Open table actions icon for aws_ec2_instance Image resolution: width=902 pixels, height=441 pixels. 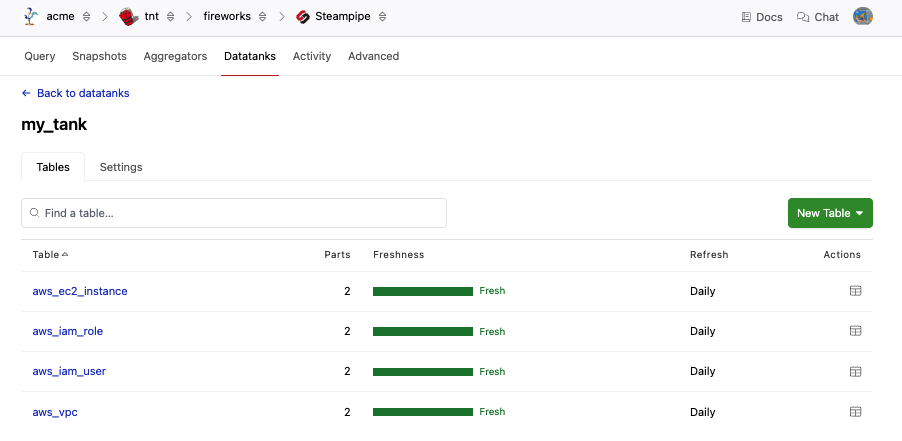coord(855,291)
